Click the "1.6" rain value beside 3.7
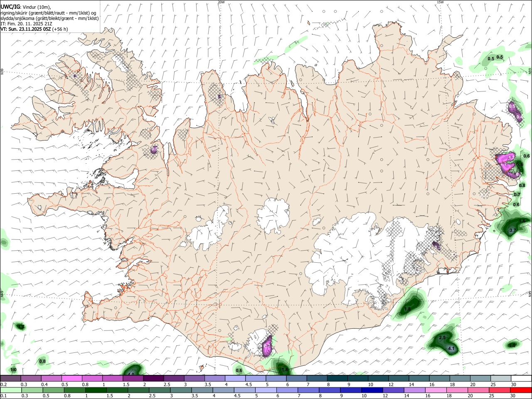 pyautogui.click(x=522, y=221)
